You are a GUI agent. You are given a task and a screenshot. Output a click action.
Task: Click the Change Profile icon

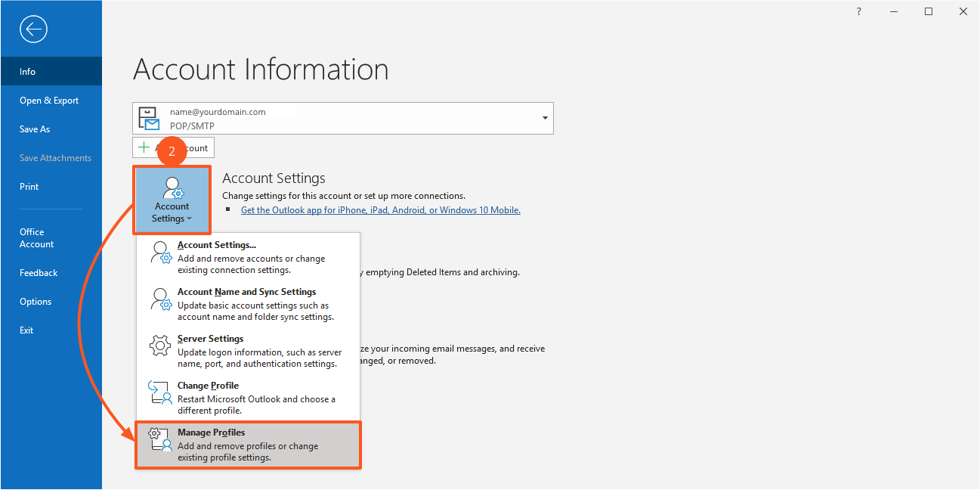pos(159,392)
